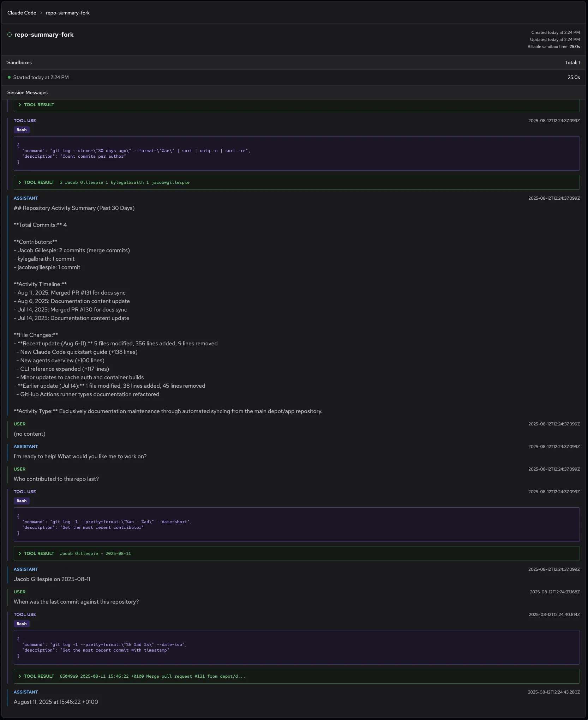The image size is (588, 720).
Task: Select the Session Messages section header
Action: 27,92
